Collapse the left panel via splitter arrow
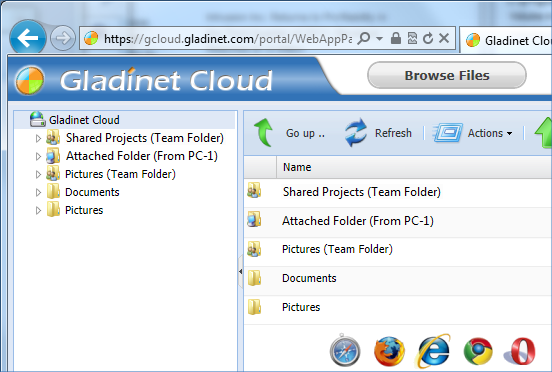The height and width of the screenshot is (372, 552). tap(240, 271)
